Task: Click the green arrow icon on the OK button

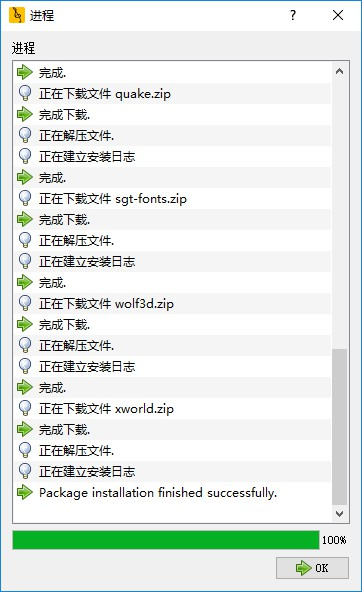Action: (303, 568)
